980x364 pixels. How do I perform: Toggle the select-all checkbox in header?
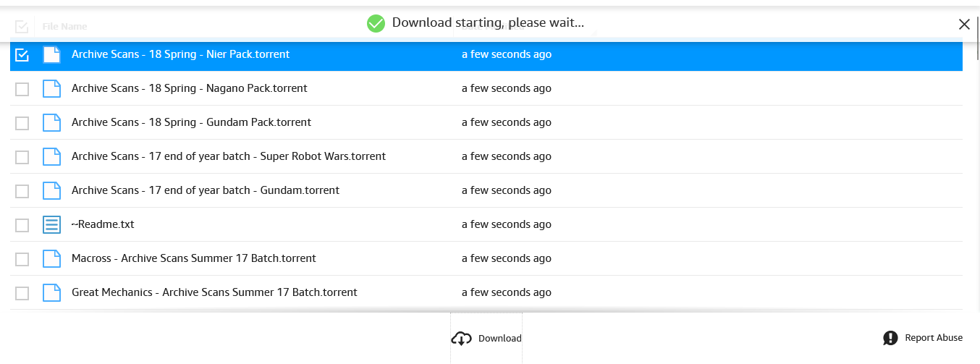tap(22, 27)
